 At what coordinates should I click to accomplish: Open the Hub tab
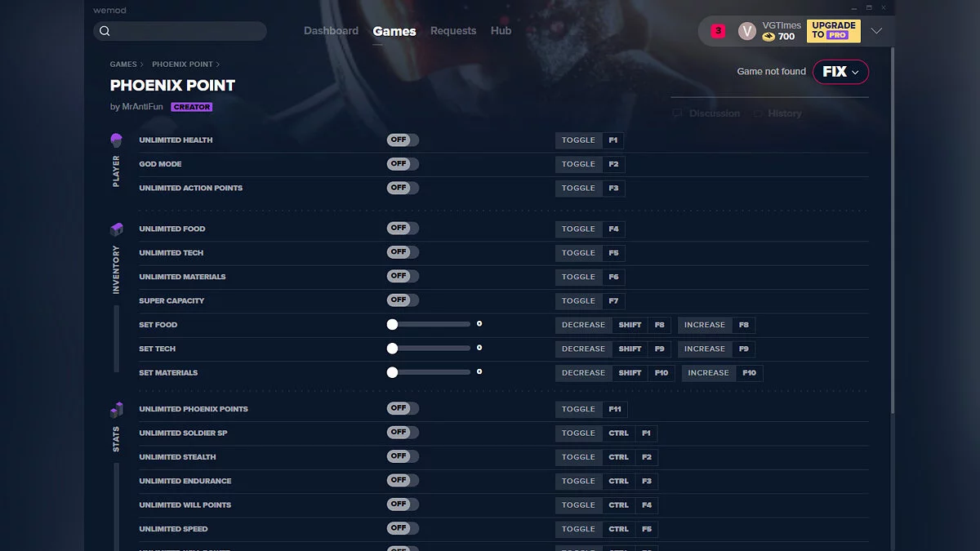[x=501, y=31]
